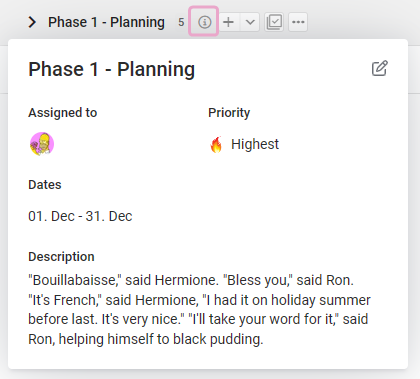Screen dimensions: 420x379
Task: Add a new item with the plus icon
Action: coord(228,22)
